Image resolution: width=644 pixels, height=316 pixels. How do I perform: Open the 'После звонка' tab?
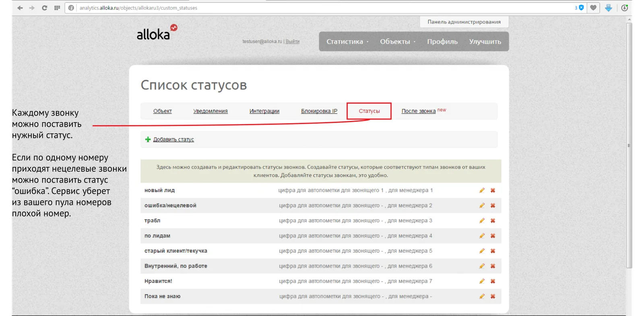(419, 111)
